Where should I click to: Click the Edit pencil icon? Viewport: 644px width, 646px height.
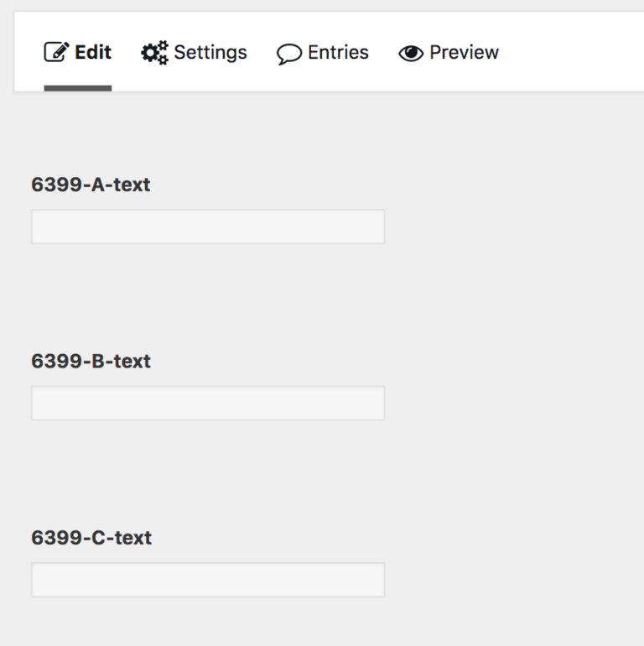click(55, 53)
